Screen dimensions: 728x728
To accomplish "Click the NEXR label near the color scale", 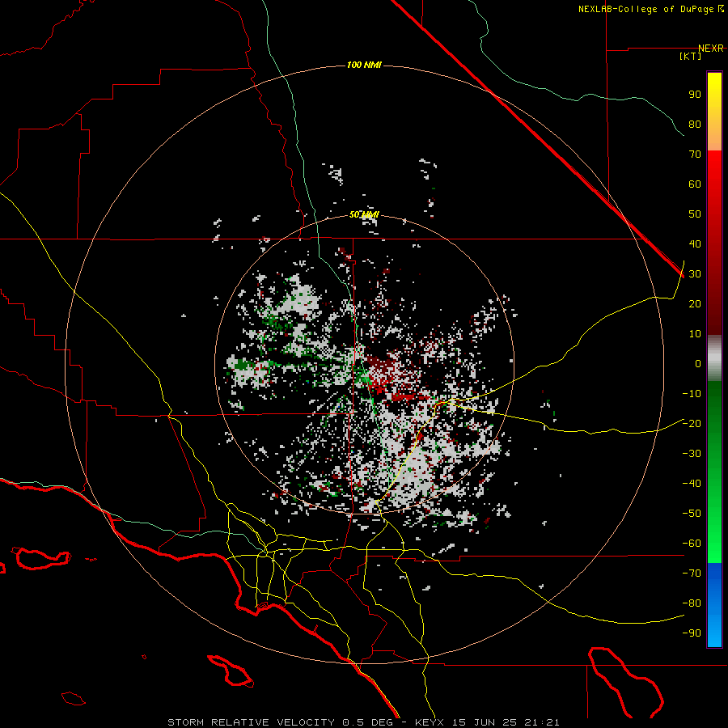I will click(x=711, y=49).
